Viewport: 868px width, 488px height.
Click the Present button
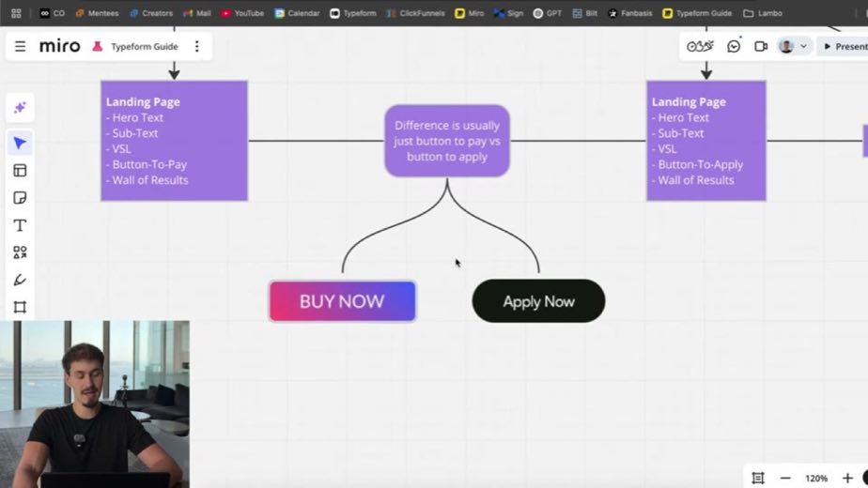pyautogui.click(x=845, y=47)
